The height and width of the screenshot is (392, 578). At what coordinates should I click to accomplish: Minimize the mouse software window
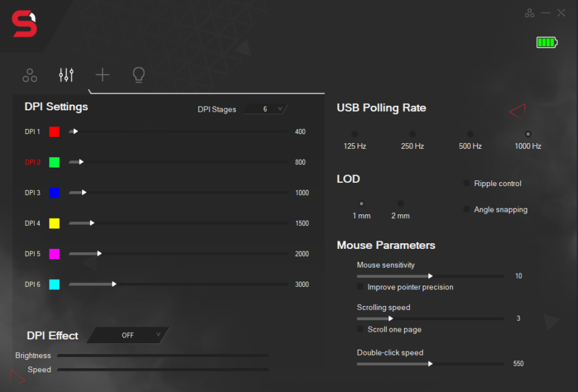(545, 13)
